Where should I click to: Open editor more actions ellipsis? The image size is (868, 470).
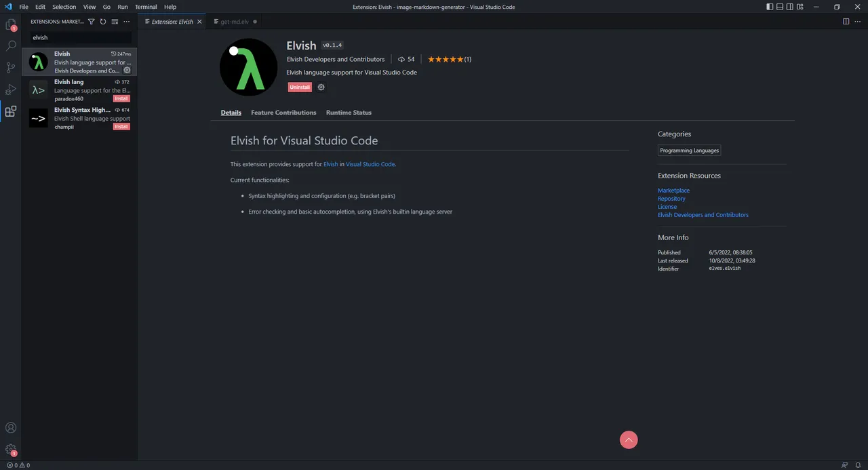pos(858,22)
